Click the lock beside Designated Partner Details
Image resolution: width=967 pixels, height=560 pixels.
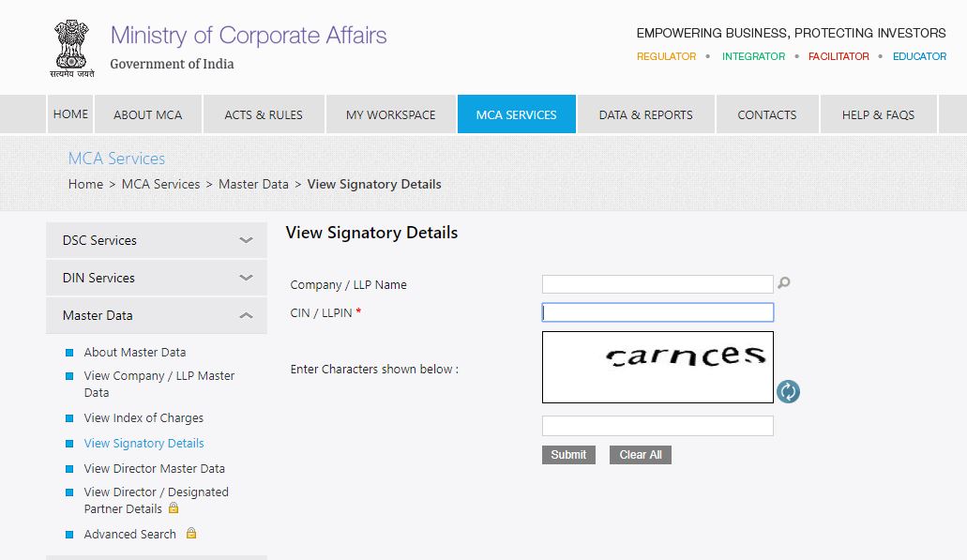[x=174, y=507]
